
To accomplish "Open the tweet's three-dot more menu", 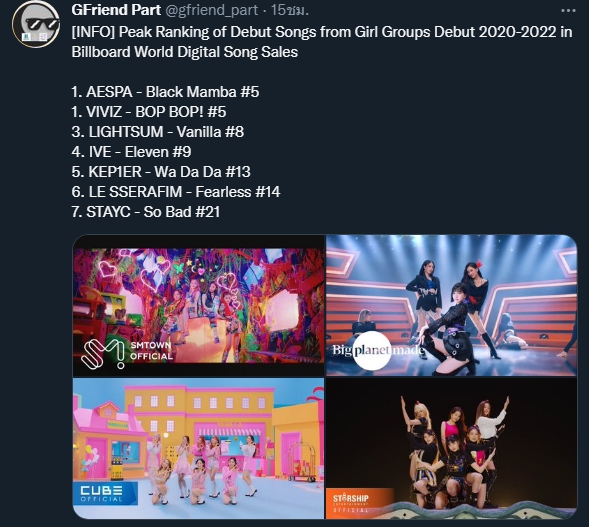I will pyautogui.click(x=568, y=11).
